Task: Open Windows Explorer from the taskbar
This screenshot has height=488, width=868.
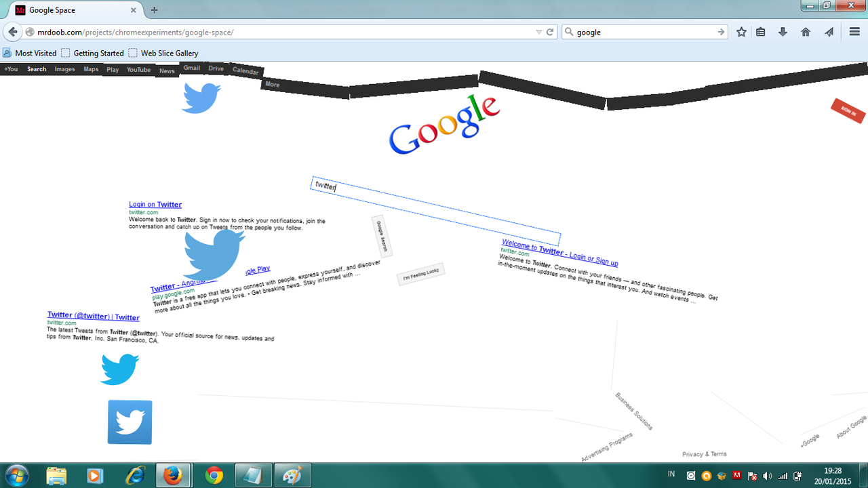Action: click(x=57, y=476)
